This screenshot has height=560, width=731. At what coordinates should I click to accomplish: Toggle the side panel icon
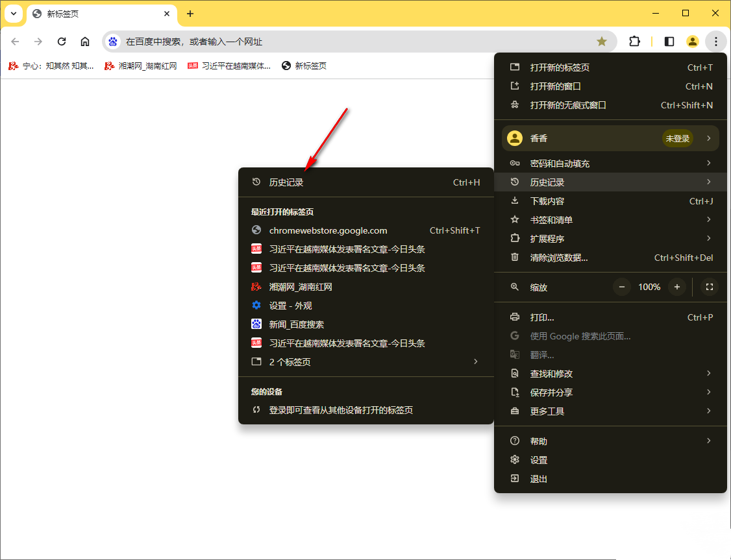point(669,42)
